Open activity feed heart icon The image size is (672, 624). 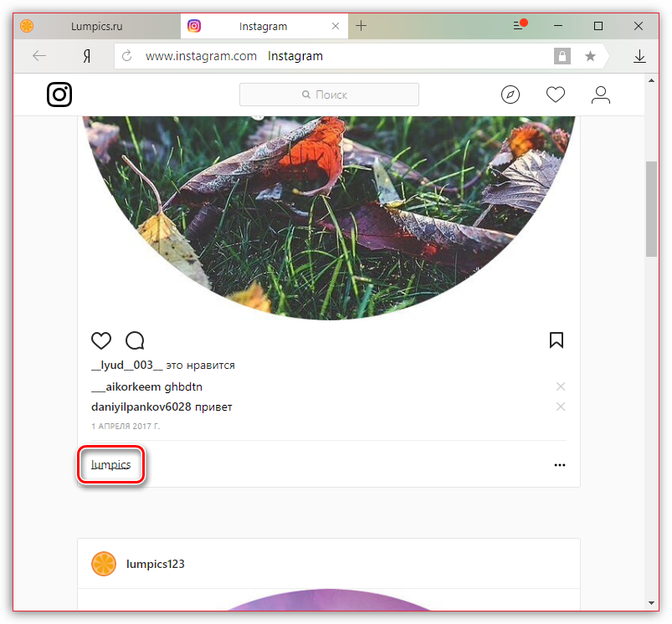coord(556,95)
